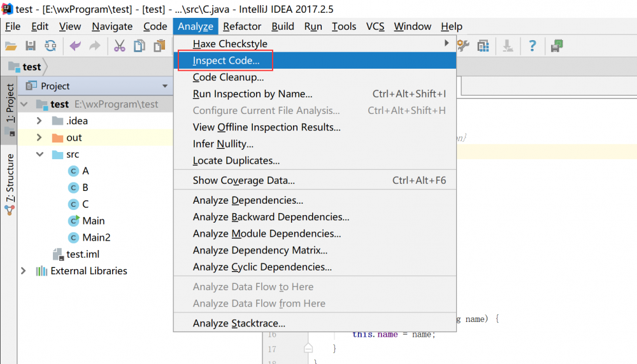The height and width of the screenshot is (364, 637).
Task: Open the Code menu
Action: pos(155,26)
